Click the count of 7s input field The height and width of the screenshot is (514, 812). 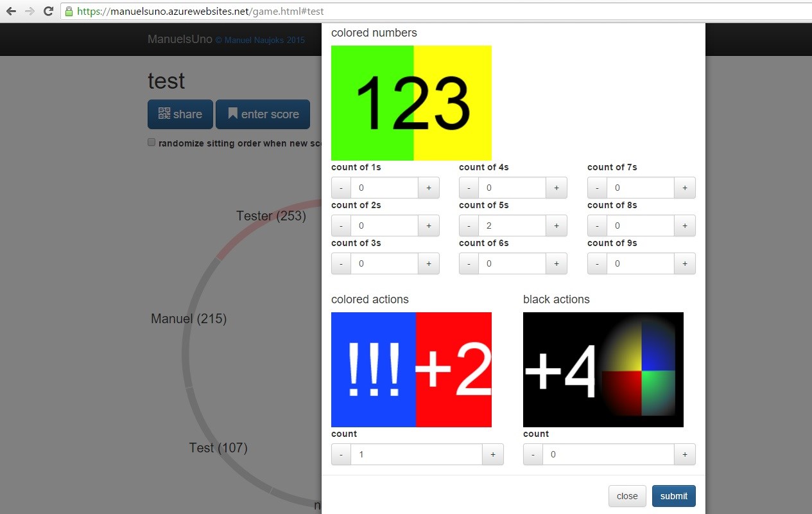640,188
